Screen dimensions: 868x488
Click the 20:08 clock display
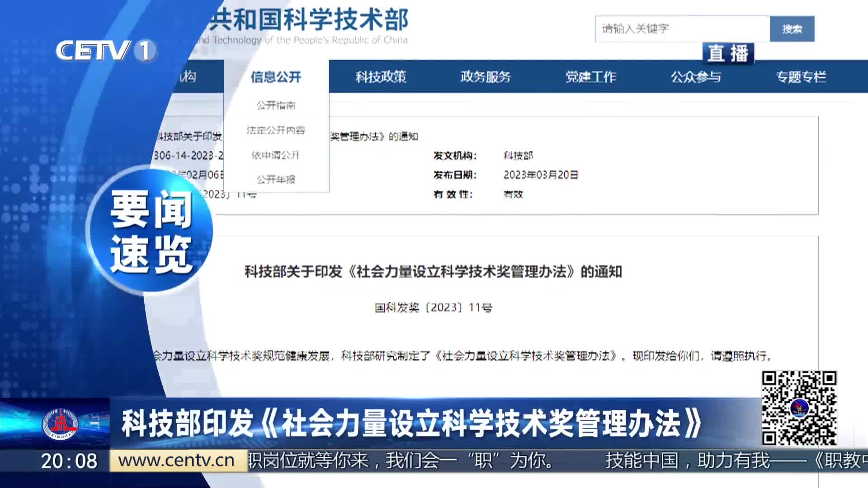(x=69, y=461)
